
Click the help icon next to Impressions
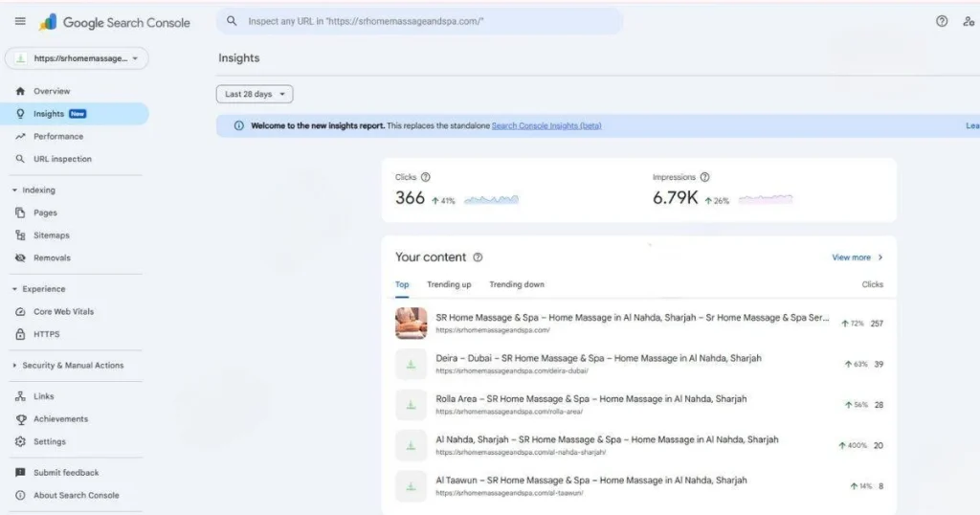point(705,177)
